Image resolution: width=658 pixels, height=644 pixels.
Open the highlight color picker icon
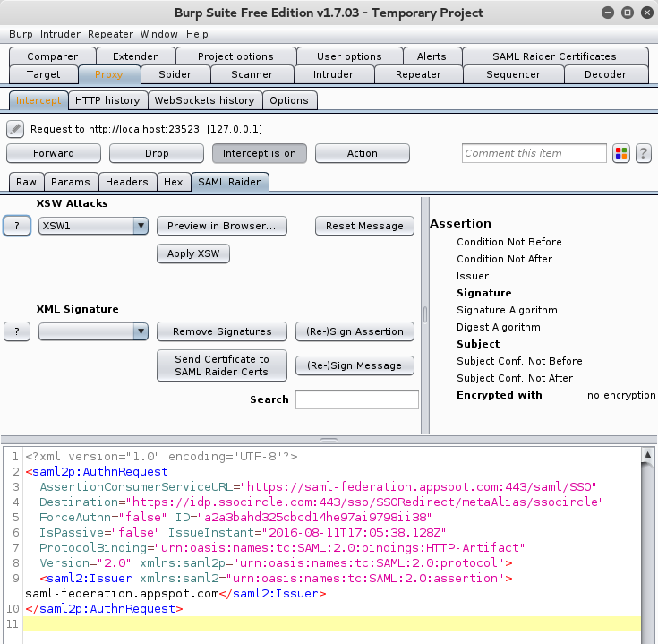point(621,153)
